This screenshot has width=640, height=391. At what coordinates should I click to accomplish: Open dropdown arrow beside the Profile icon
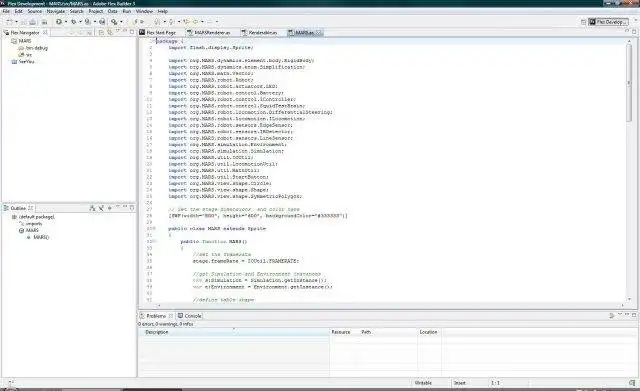[95, 22]
